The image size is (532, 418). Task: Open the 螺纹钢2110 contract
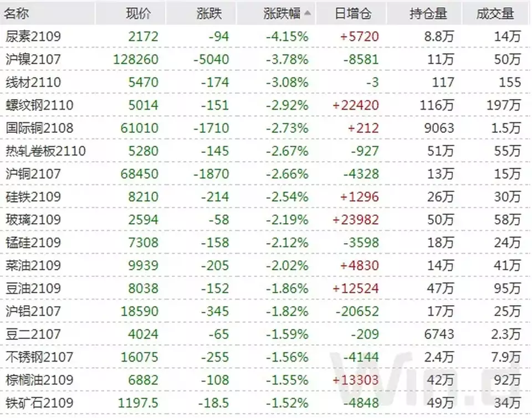point(39,105)
